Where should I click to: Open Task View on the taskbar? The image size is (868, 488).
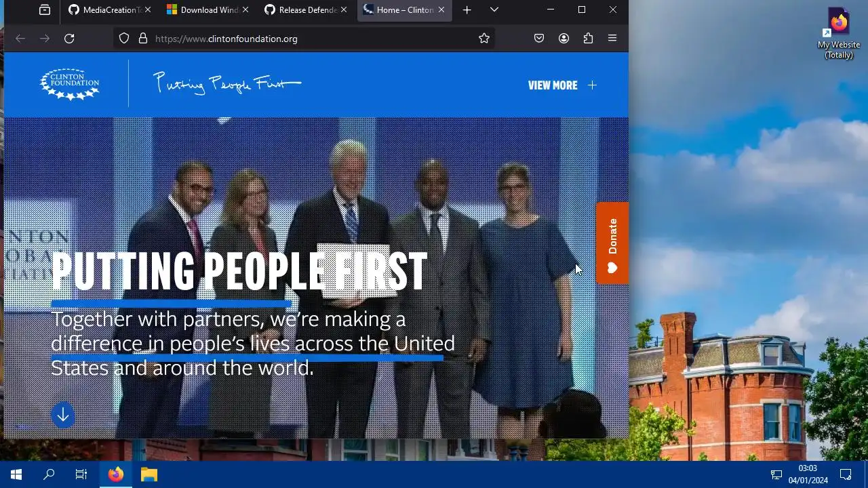pyautogui.click(x=81, y=474)
